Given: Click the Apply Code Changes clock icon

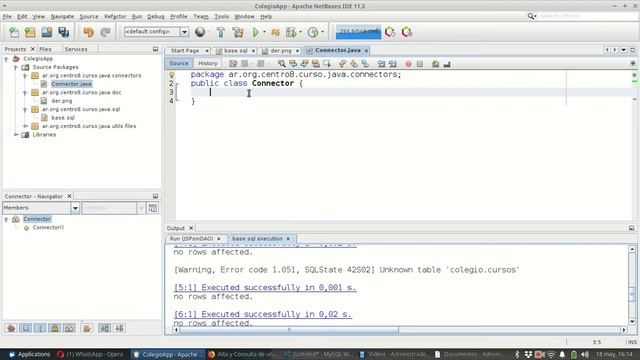Looking at the screenshot, I should [313, 32].
